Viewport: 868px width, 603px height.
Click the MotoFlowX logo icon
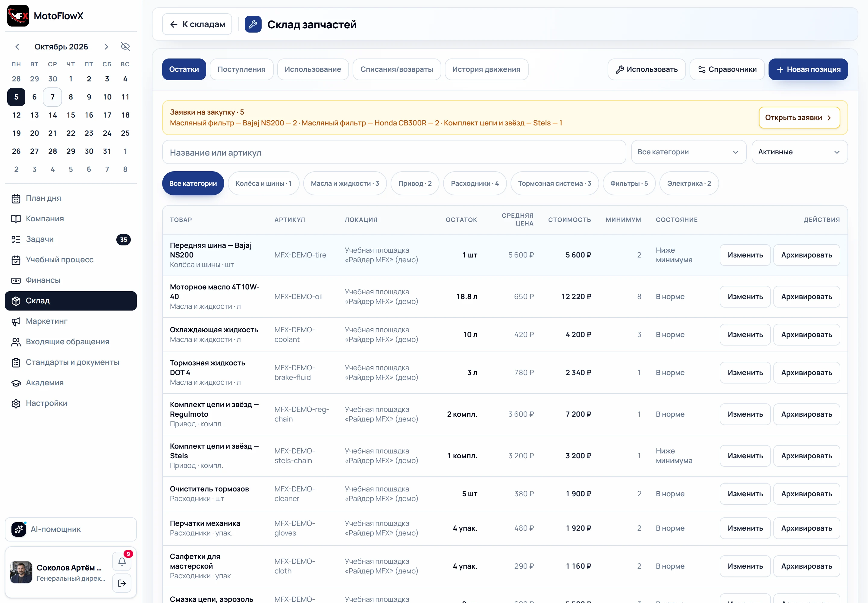[x=18, y=16]
